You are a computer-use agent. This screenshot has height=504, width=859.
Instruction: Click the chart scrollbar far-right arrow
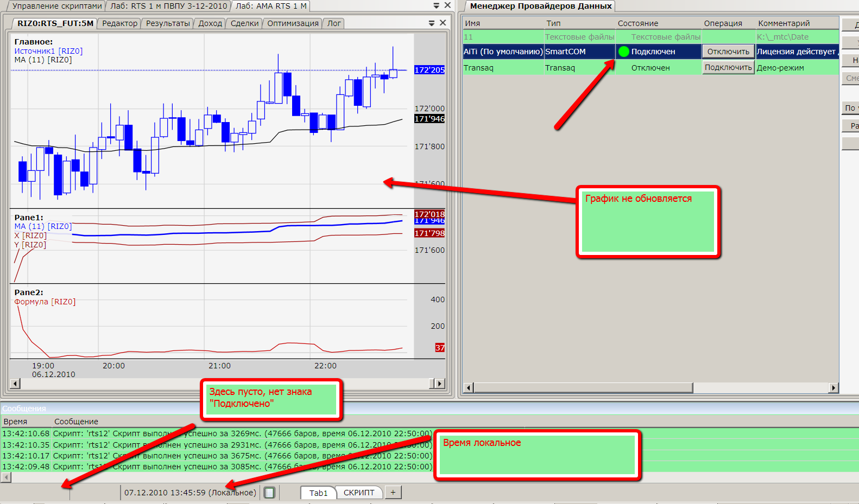tap(440, 384)
